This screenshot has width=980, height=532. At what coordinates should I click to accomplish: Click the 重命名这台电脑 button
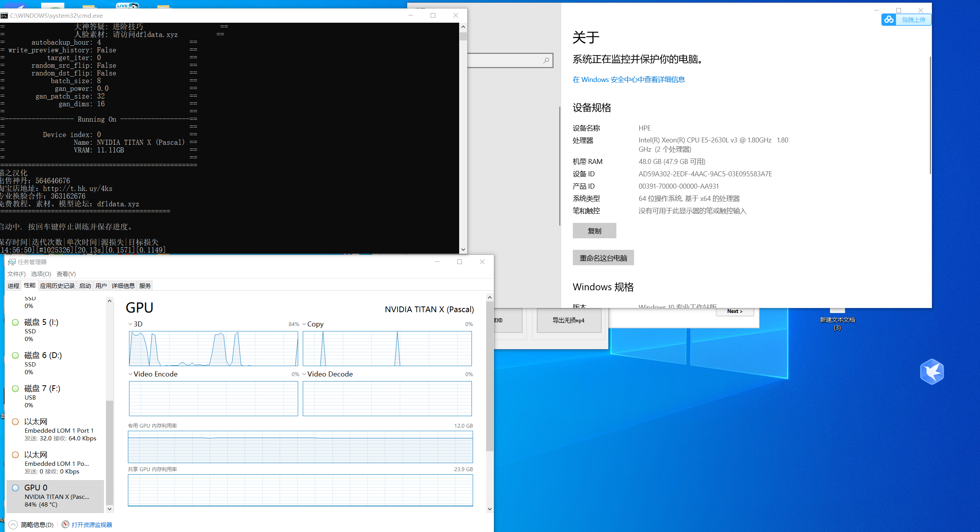[x=603, y=258]
